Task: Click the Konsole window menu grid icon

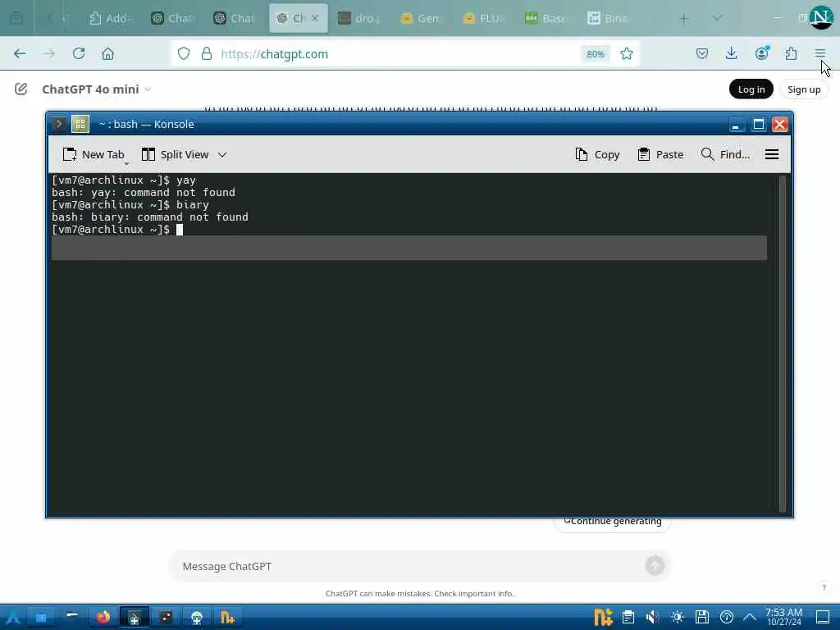Action: point(80,124)
